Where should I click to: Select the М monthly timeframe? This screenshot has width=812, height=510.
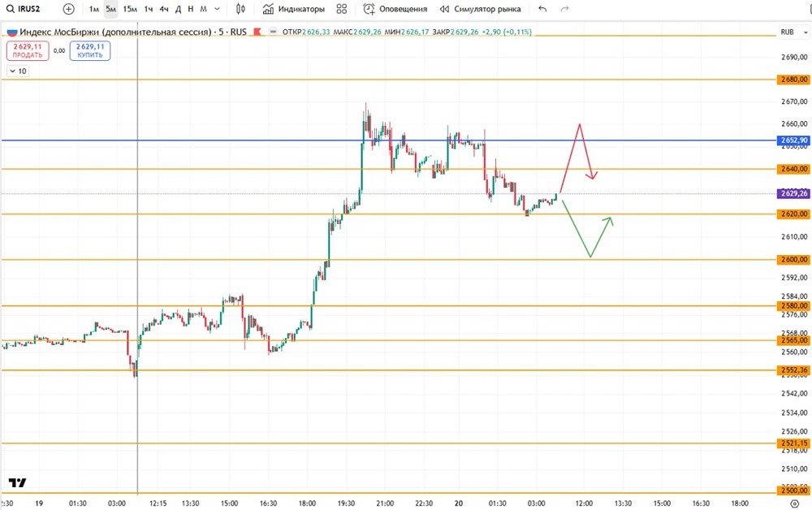[x=204, y=9]
